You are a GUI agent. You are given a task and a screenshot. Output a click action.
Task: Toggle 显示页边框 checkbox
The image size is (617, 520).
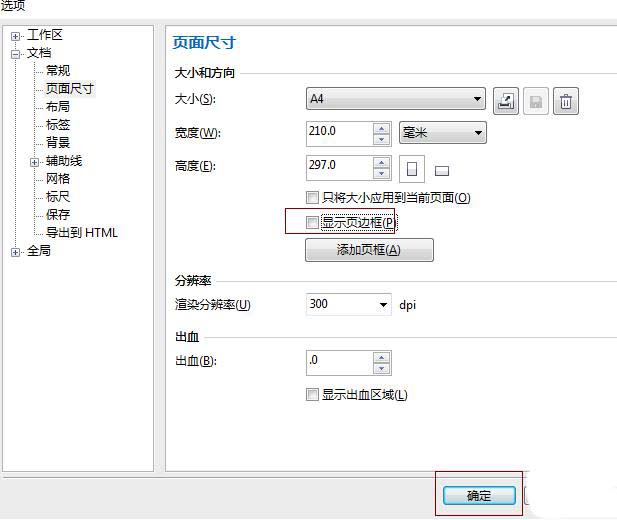click(312, 222)
